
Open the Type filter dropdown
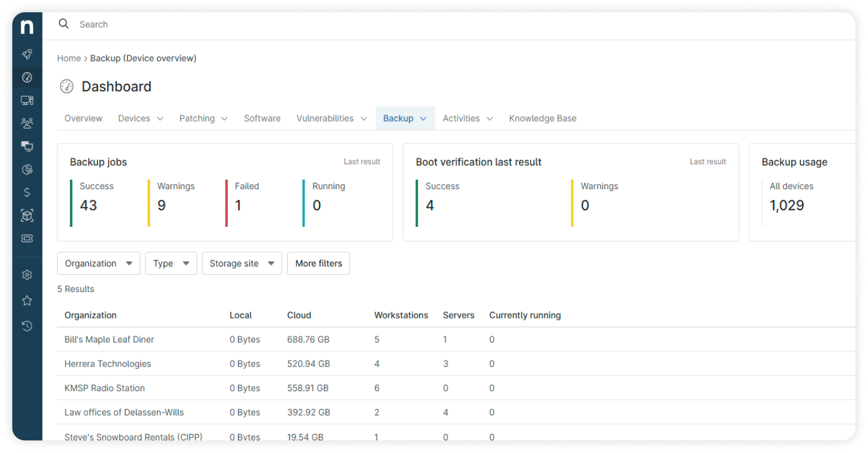[171, 263]
